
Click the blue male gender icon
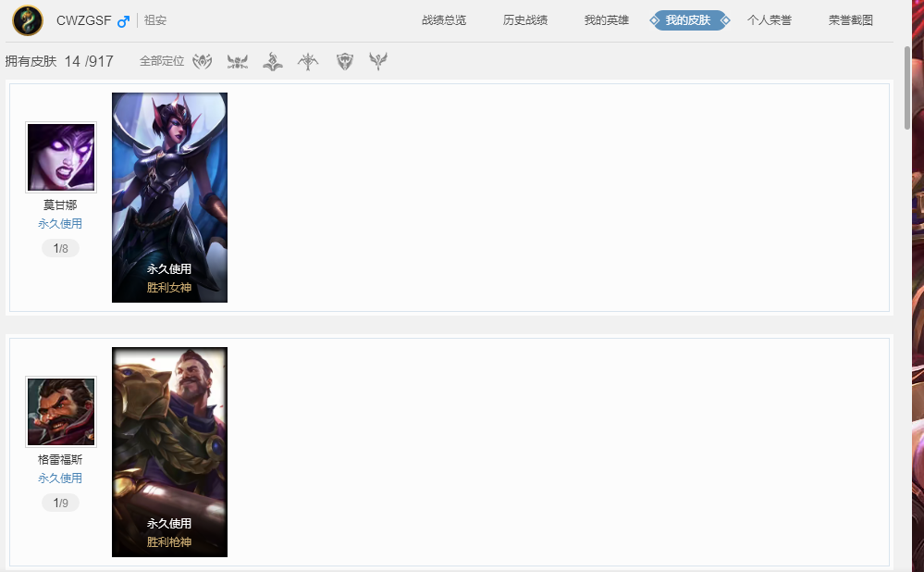(123, 21)
